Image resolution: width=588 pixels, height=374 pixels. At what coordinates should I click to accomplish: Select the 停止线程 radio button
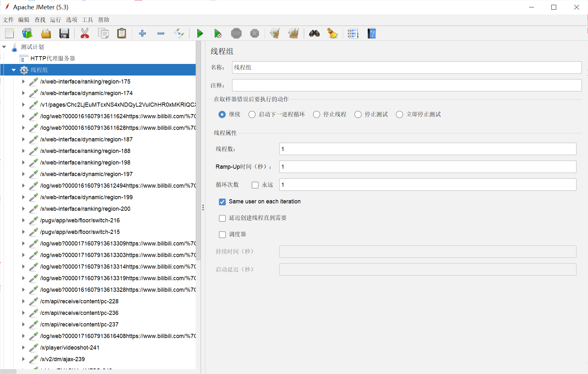pyautogui.click(x=316, y=114)
